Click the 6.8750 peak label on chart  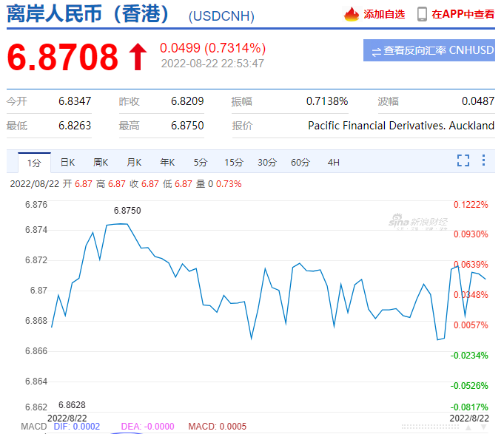[127, 211]
